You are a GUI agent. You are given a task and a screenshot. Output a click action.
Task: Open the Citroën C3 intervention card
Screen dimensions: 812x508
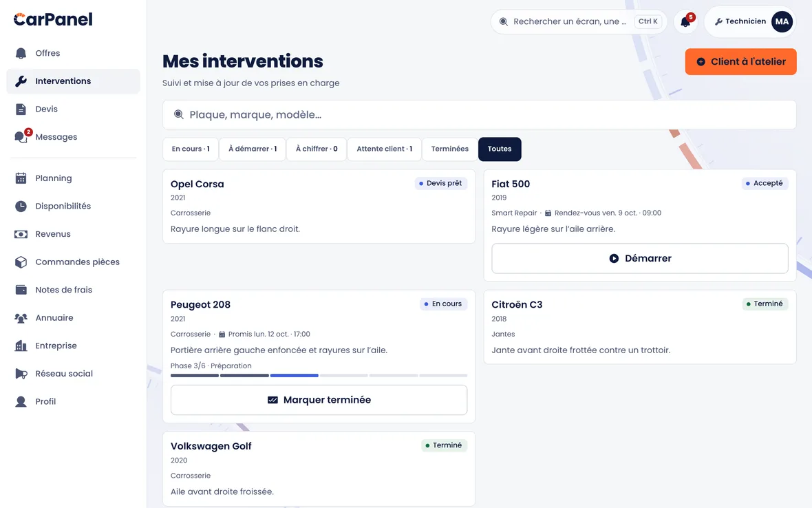(x=640, y=327)
